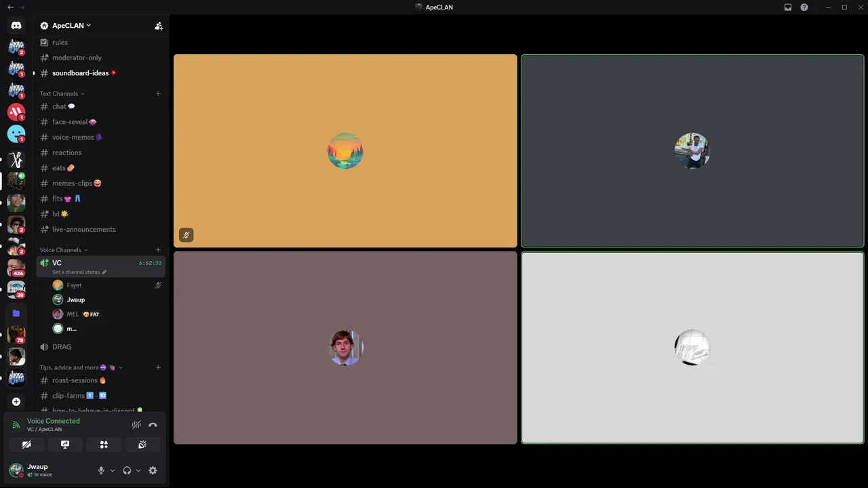The image size is (868, 488).
Task: Focus Fayet's orange video tile
Action: [x=345, y=150]
